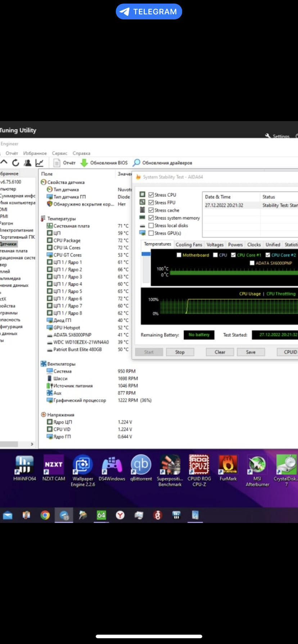Open the Избранное menu

click(35, 153)
